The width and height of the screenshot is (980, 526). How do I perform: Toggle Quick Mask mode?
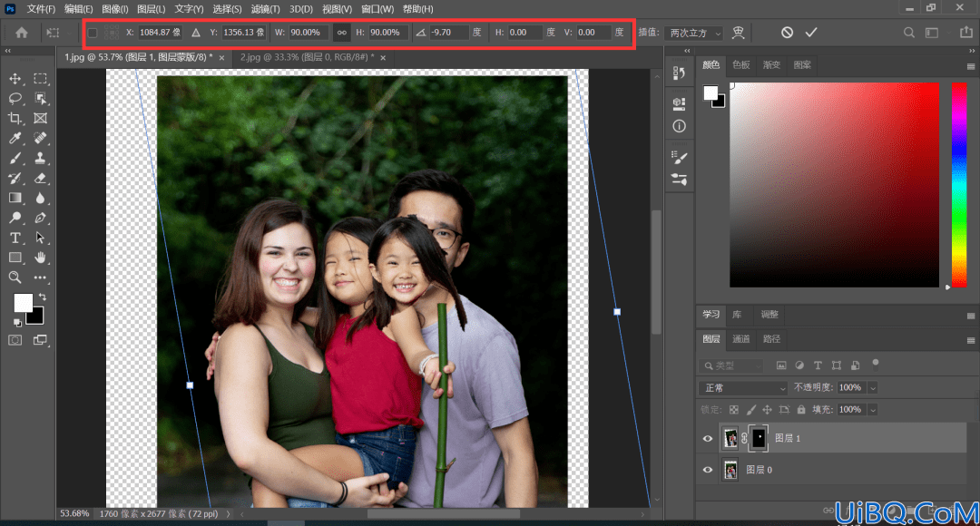(x=15, y=340)
